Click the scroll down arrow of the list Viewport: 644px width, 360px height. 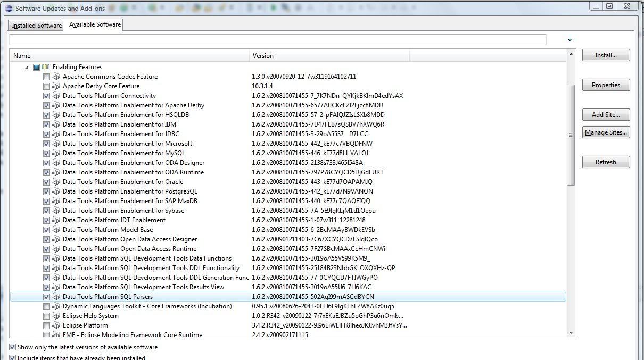click(571, 333)
